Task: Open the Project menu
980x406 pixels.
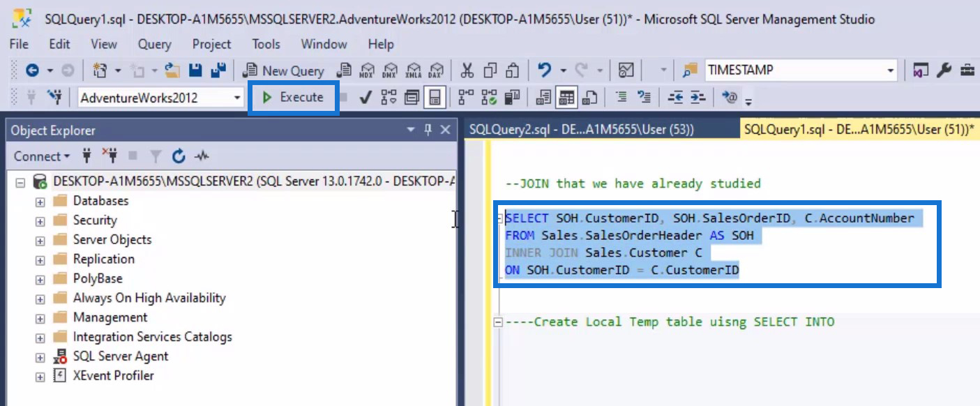Action: click(x=211, y=44)
